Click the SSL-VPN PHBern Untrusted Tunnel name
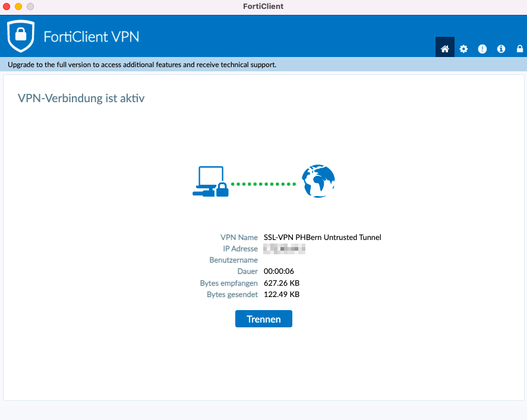The image size is (527, 420). tap(322, 238)
